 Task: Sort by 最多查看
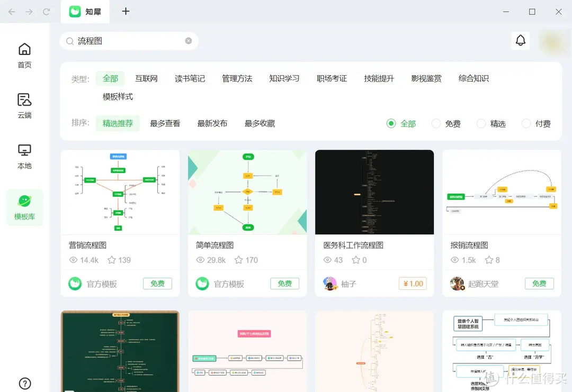(165, 123)
